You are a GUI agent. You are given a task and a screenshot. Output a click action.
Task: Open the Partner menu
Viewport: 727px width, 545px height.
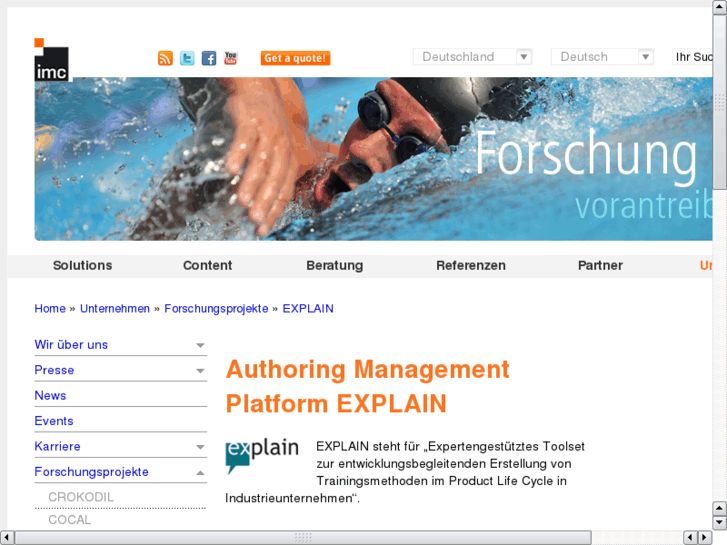[600, 265]
